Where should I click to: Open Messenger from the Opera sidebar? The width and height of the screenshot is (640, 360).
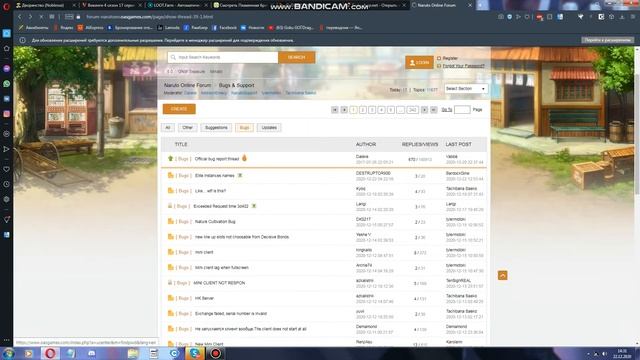point(7,69)
